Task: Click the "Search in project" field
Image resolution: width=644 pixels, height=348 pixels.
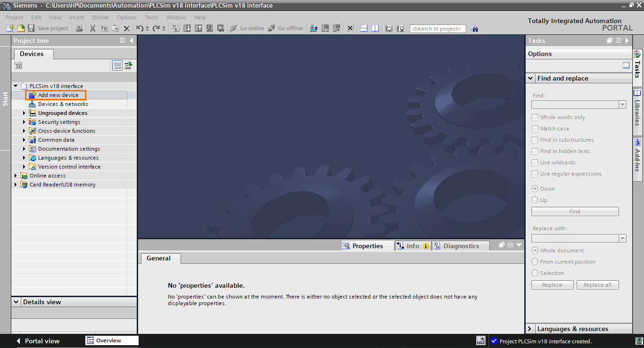Action: (437, 28)
